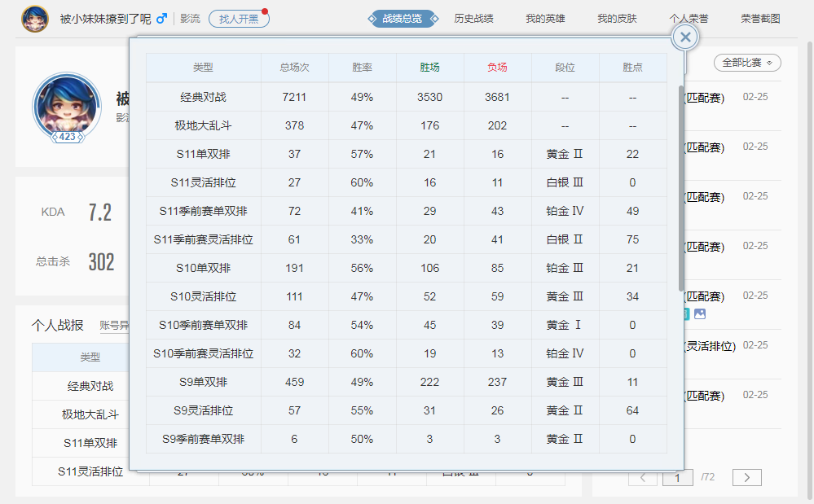Click the 类型 column header in popup
Image resolution: width=814 pixels, height=504 pixels.
203,68
